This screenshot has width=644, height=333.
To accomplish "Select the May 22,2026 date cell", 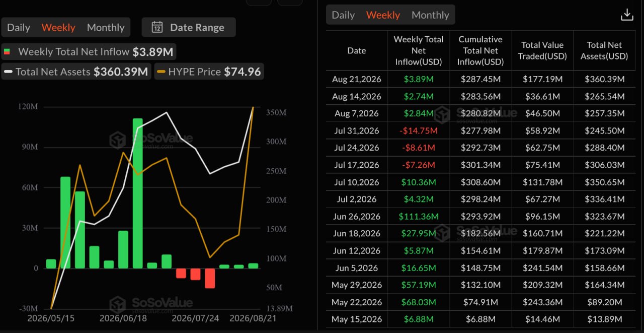I will pyautogui.click(x=357, y=302).
